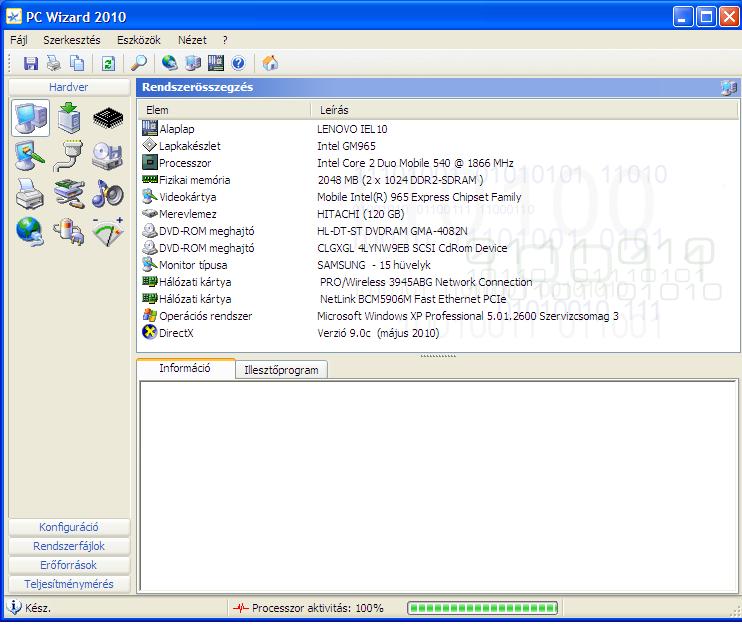This screenshot has height=625, width=742.
Task: Select the Mainboard icon with green arrow
Action: (x=70, y=118)
